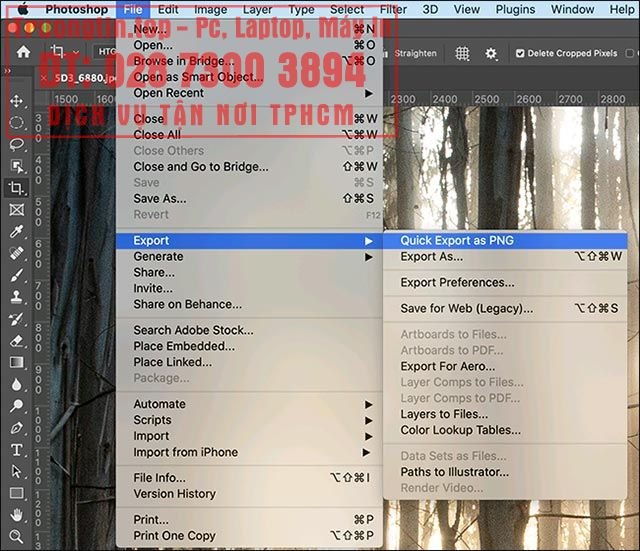Click the Home icon in options bar
Image resolution: width=640 pixels, height=551 pixels.
click(23, 52)
